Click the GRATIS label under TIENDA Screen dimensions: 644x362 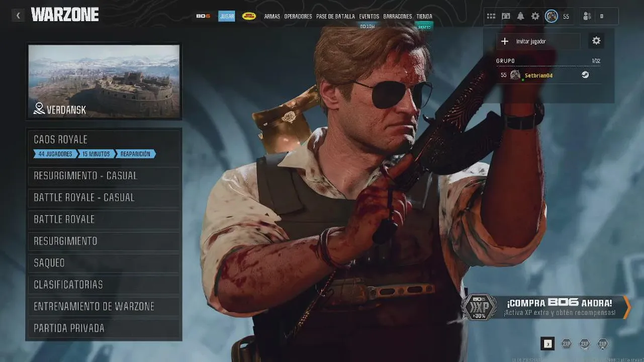(424, 27)
